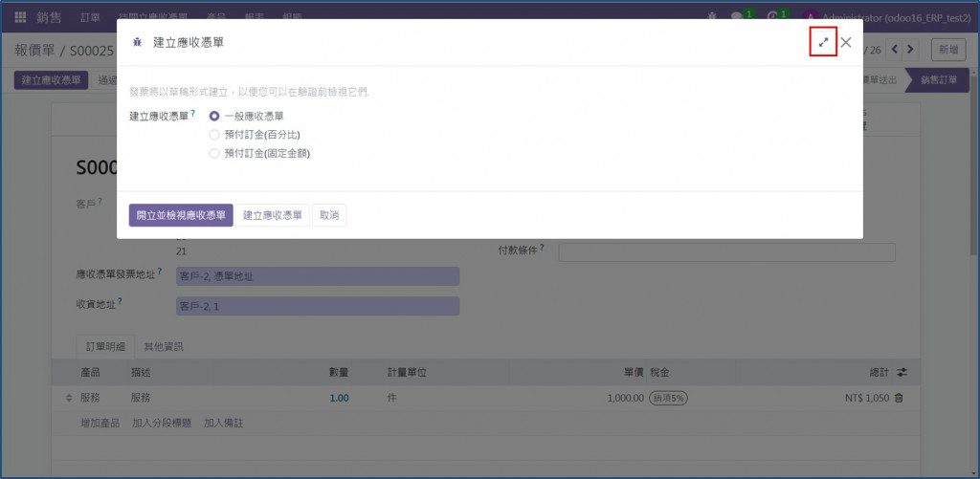Click the 件 unit of measure cell
This screenshot has width=980, height=479.
[391, 398]
